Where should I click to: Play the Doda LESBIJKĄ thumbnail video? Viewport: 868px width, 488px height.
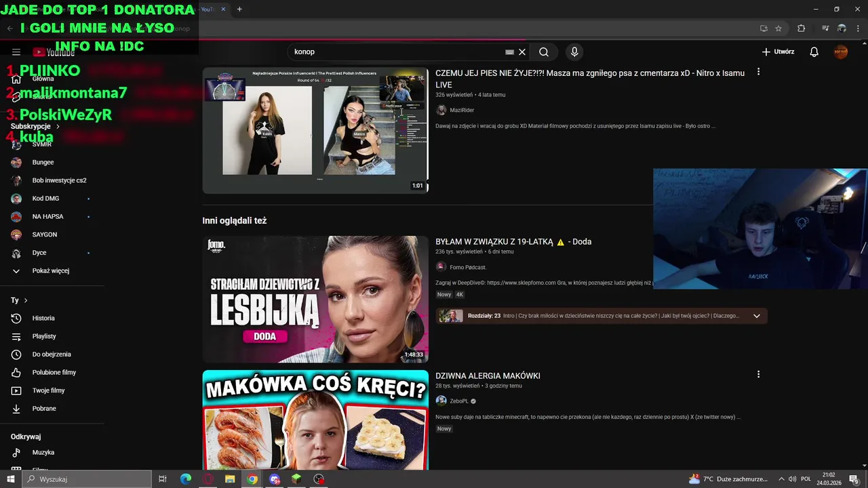click(315, 299)
